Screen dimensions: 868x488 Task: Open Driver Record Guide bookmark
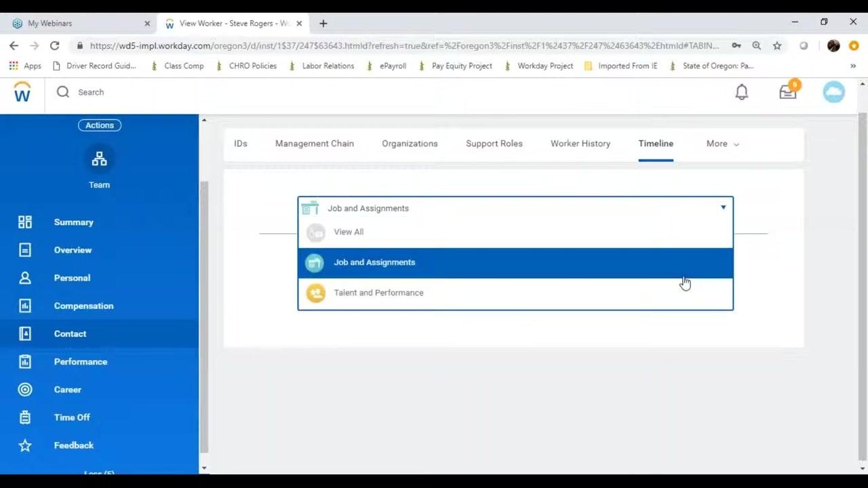(94, 66)
